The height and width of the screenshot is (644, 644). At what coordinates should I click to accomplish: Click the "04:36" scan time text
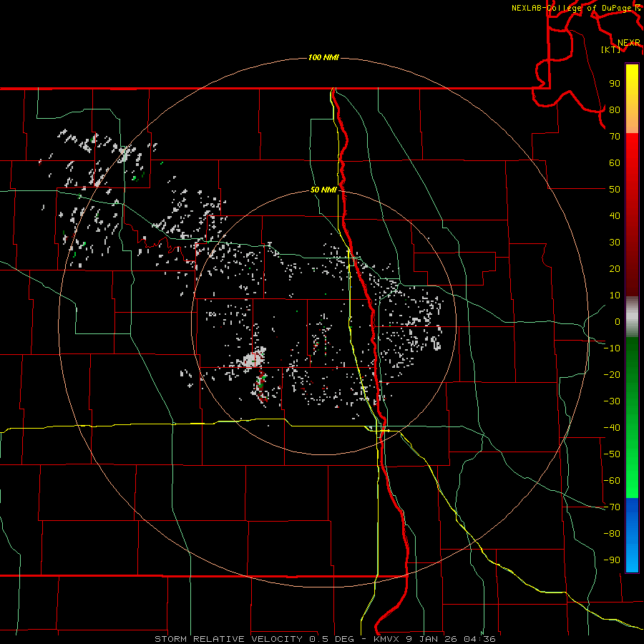coord(479,639)
